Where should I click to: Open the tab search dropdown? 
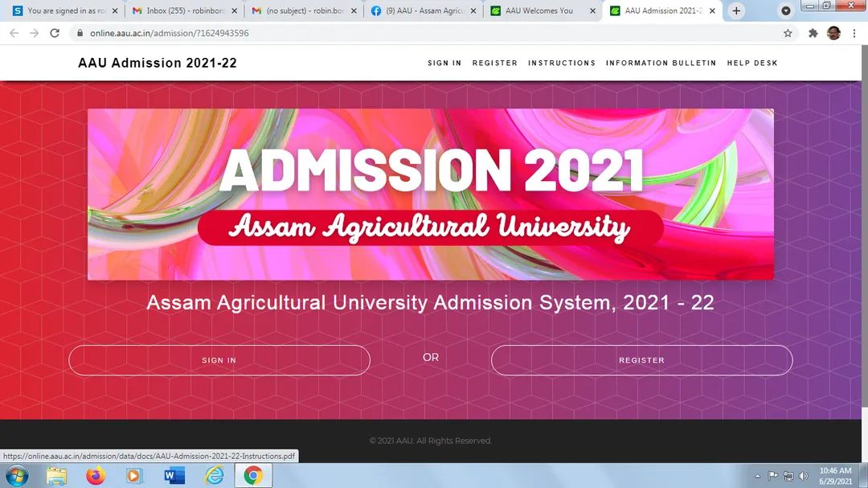click(785, 10)
